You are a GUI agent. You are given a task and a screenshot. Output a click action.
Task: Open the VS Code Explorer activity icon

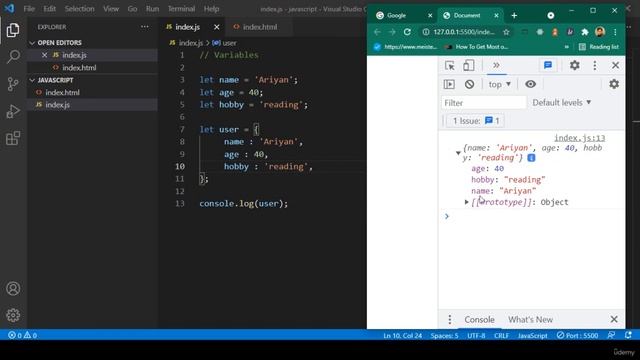(x=13, y=30)
